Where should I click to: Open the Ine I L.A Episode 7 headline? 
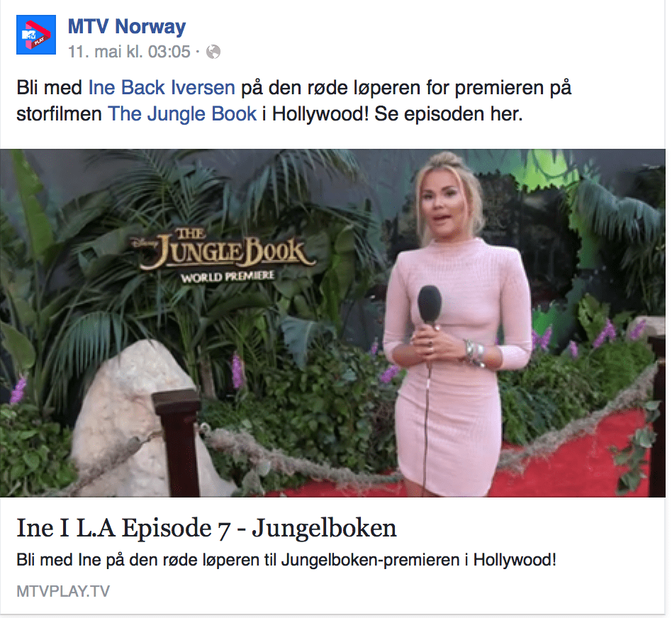click(206, 527)
